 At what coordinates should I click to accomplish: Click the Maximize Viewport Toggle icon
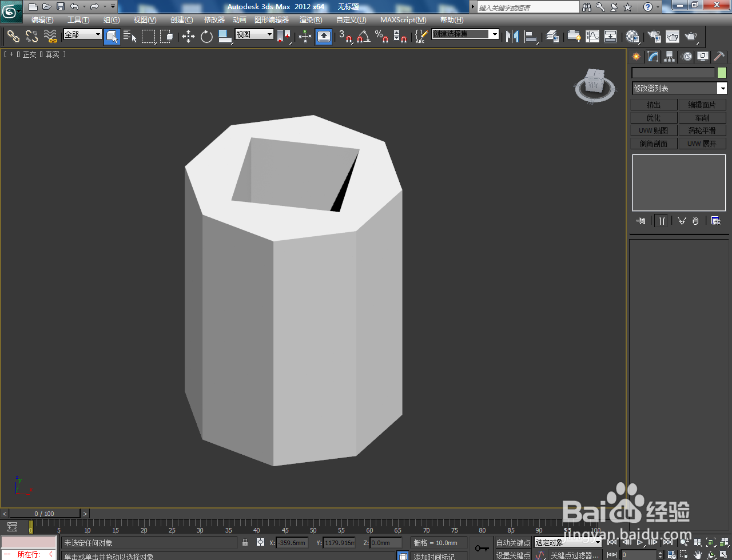(723, 554)
